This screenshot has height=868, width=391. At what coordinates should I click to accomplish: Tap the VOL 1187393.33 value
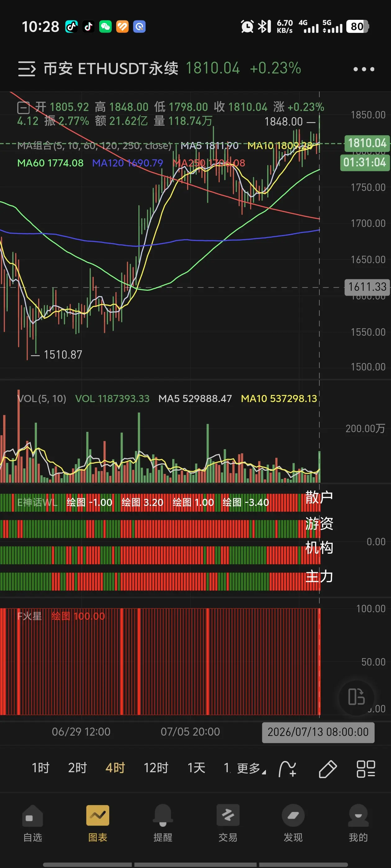(x=112, y=399)
